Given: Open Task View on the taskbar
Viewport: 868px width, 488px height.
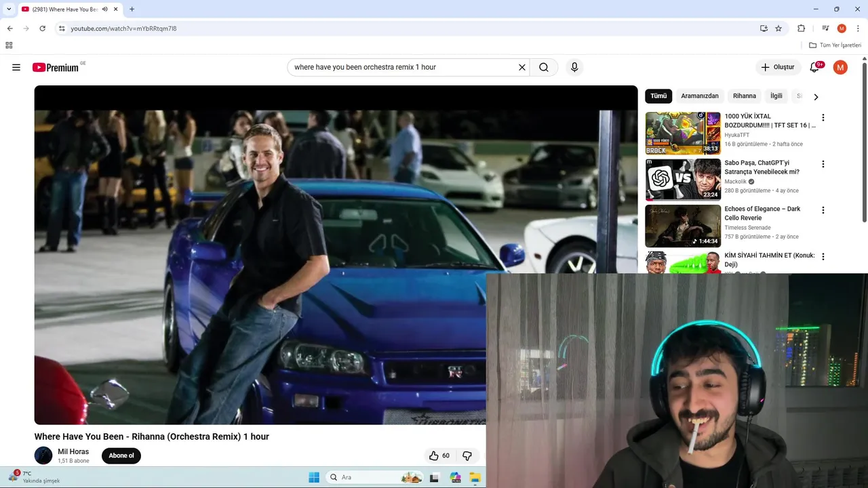Looking at the screenshot, I should point(434,477).
